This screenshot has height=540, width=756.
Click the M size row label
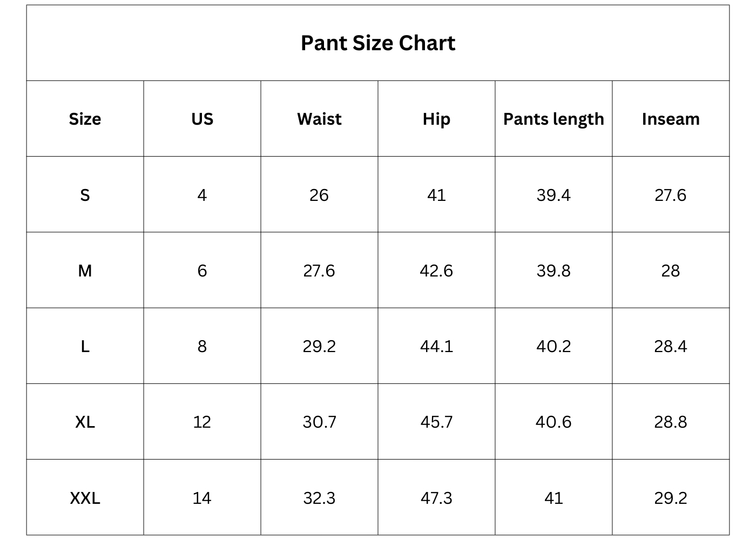click(x=85, y=271)
